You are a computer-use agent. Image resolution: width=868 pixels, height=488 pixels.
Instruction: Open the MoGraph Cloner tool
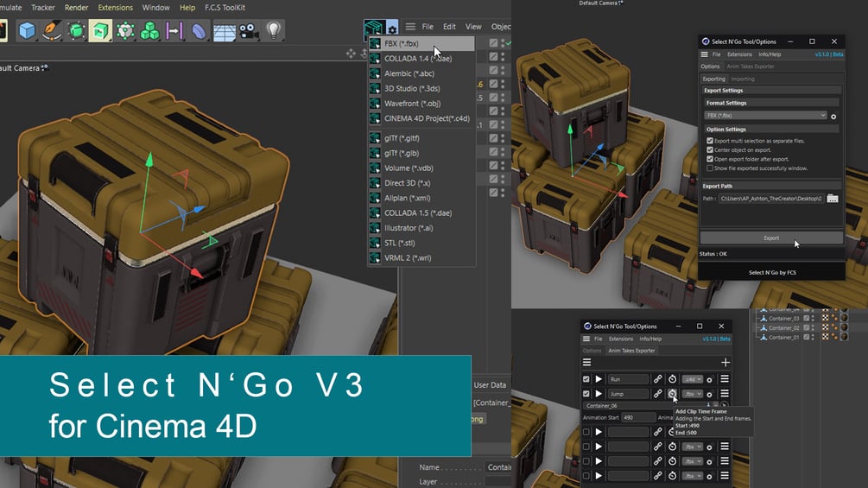click(125, 30)
